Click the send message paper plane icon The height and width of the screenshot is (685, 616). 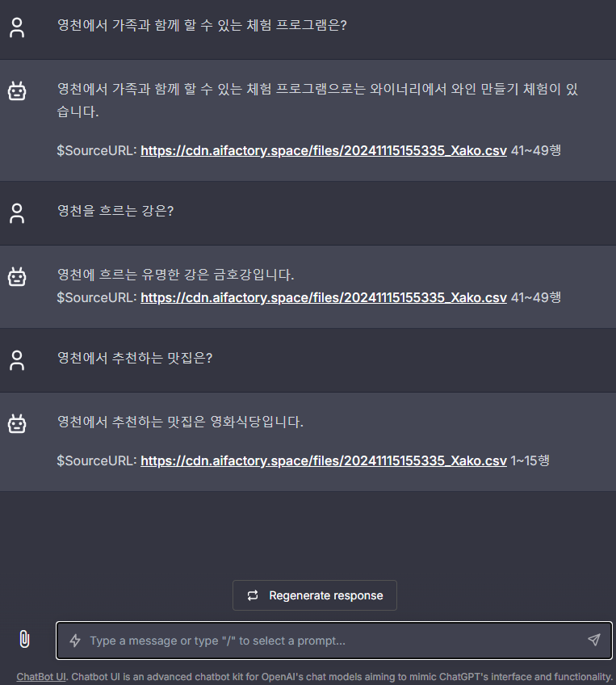[x=593, y=640]
